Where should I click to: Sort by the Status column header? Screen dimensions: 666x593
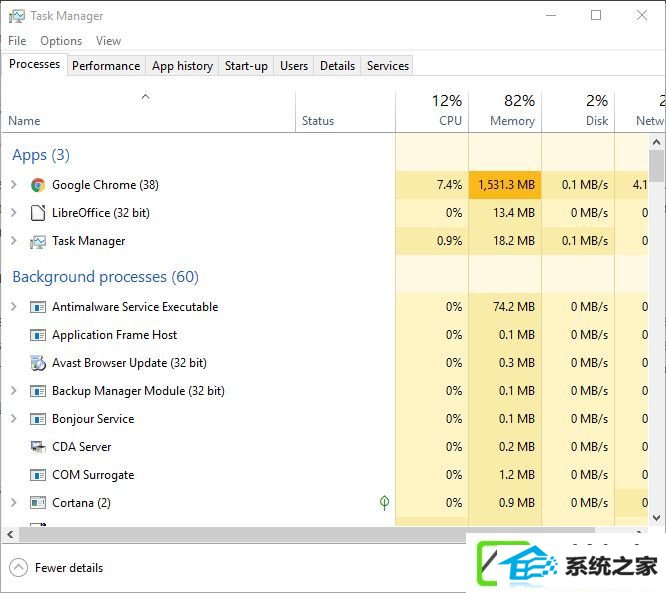(345, 111)
